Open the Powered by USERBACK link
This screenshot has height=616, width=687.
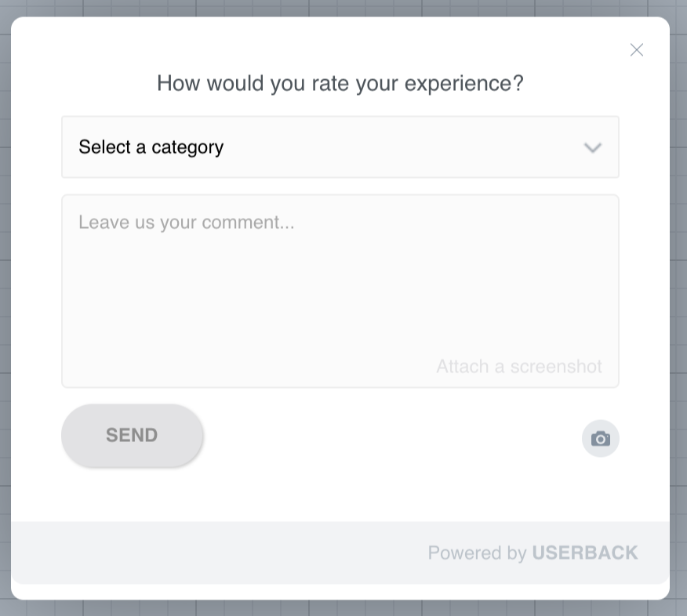533,553
